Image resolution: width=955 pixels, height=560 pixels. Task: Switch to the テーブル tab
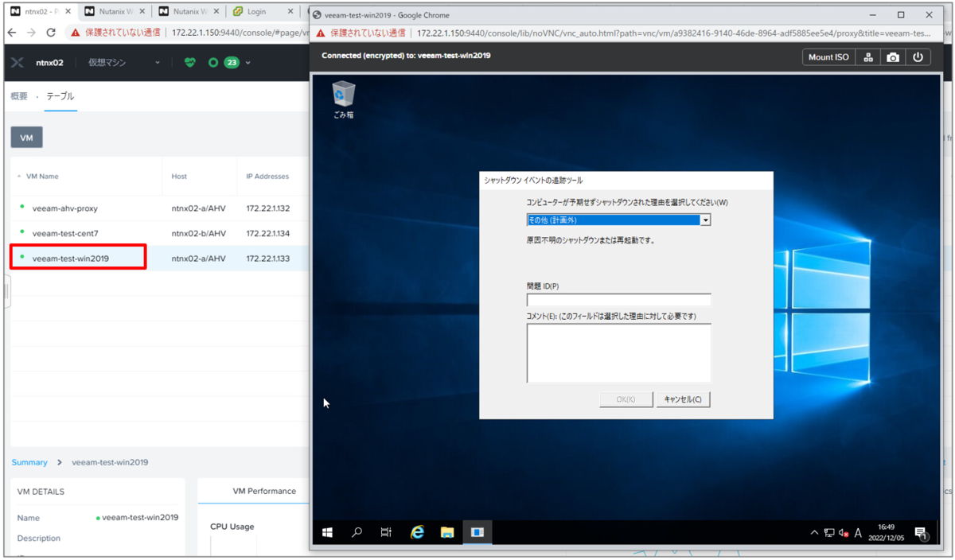pyautogui.click(x=60, y=96)
